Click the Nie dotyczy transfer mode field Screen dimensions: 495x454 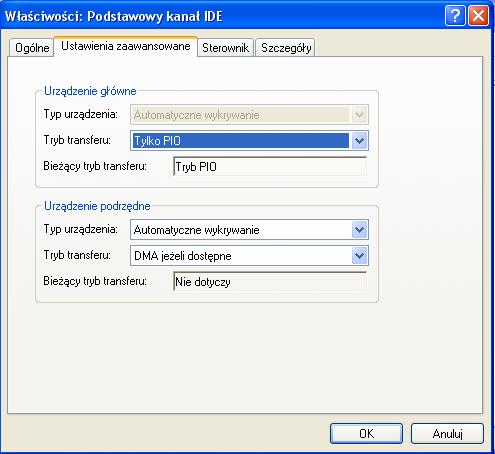pyautogui.click(x=270, y=282)
